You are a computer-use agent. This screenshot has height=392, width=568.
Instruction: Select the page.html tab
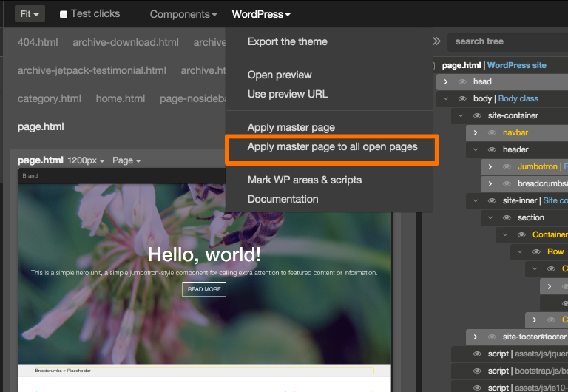41,126
